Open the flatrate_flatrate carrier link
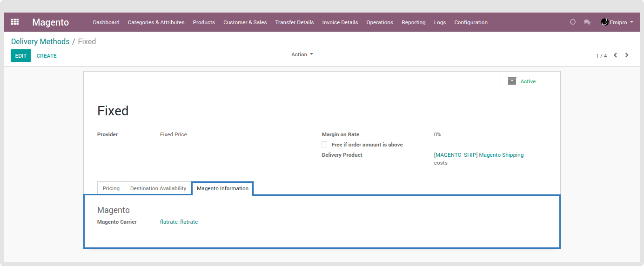The height and width of the screenshot is (266, 644). pyautogui.click(x=179, y=222)
